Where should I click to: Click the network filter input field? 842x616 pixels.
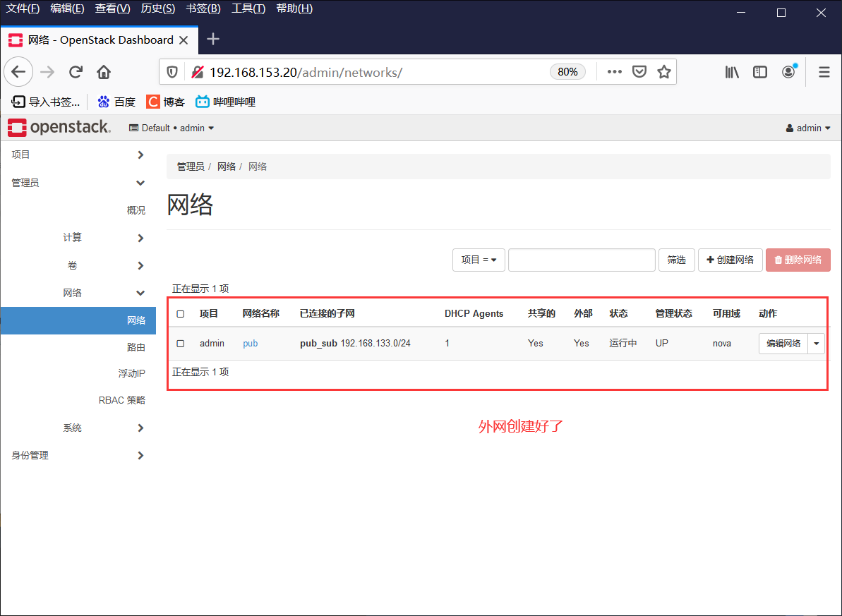point(582,260)
